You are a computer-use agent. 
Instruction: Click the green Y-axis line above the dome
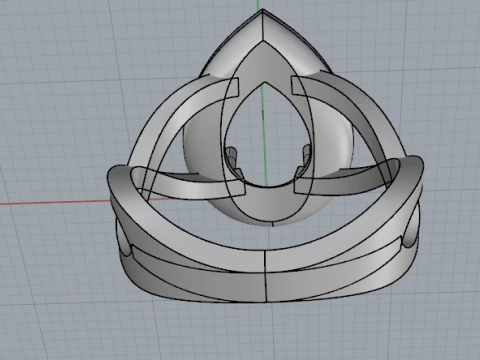pyautogui.click(x=258, y=5)
